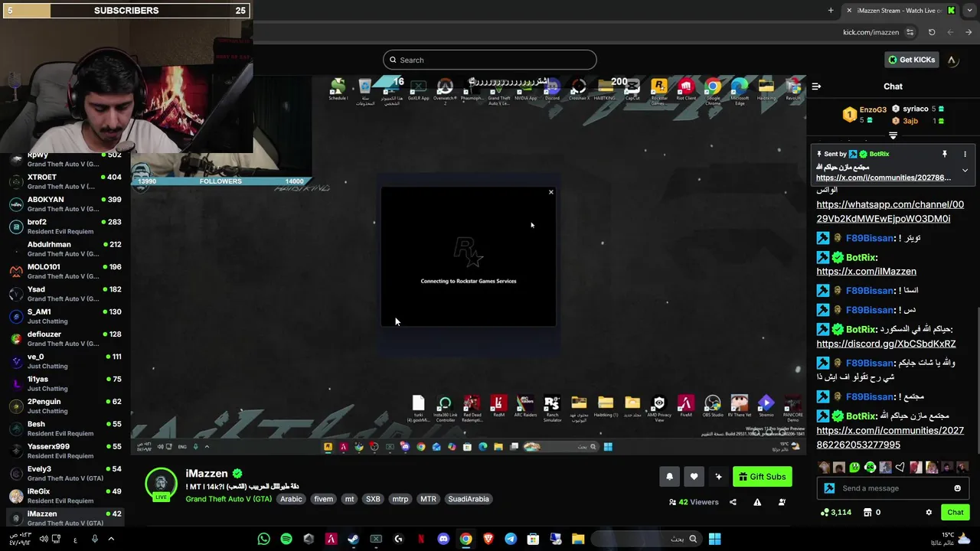Screen dimensions: 980x551
Task: Click the Windows taskbar search box
Action: point(647,539)
